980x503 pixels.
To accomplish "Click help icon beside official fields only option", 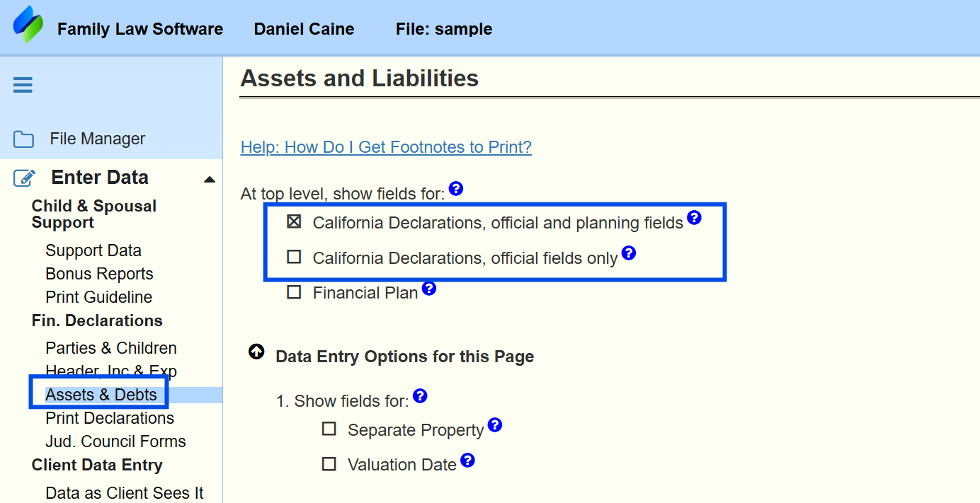I will tap(629, 253).
